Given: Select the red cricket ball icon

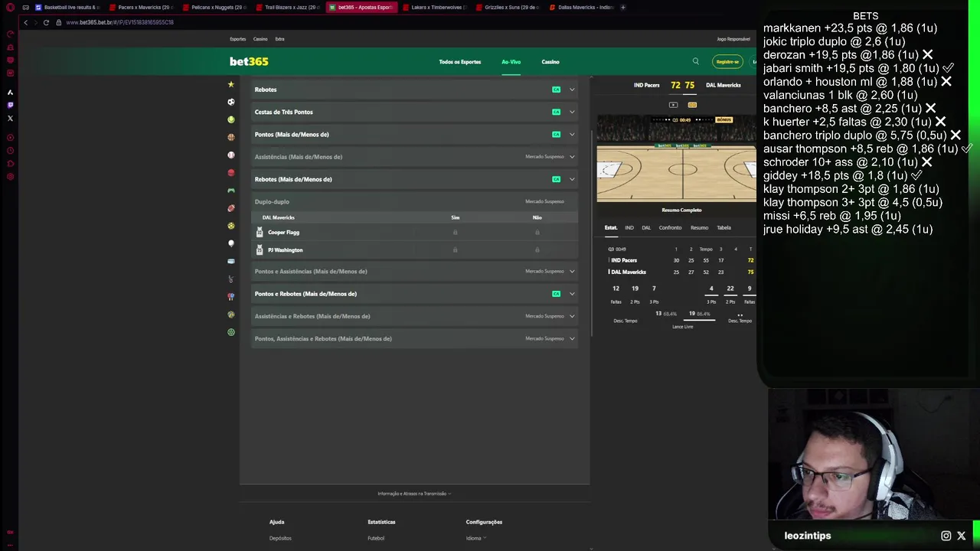Looking at the screenshot, I should 231,173.
